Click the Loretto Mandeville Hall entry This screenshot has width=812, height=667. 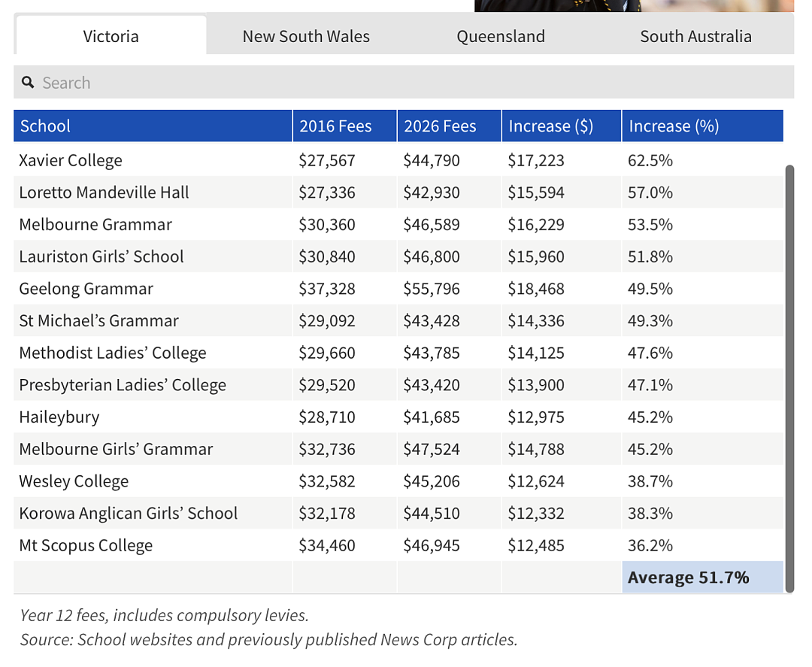pyautogui.click(x=104, y=192)
